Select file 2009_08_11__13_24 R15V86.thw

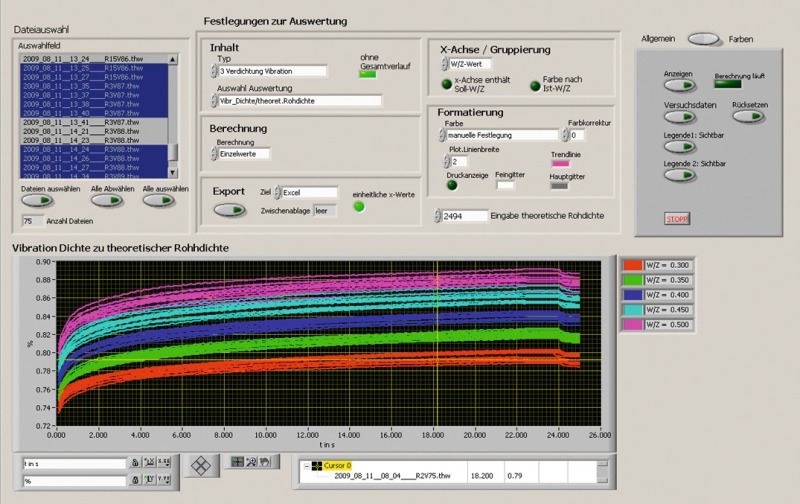tap(94, 59)
